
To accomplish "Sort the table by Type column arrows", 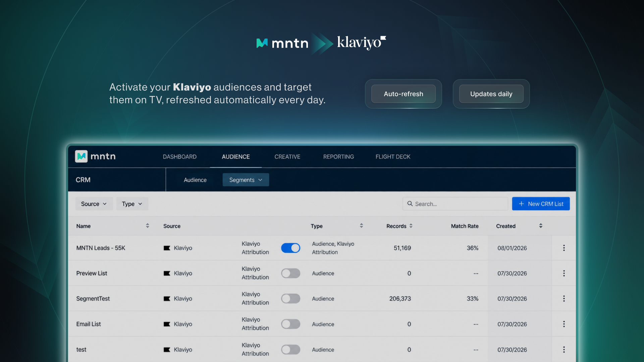I will click(361, 226).
